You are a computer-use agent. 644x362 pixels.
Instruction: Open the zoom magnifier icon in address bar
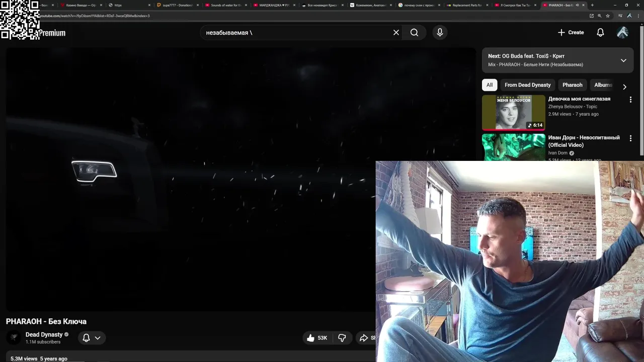600,16
